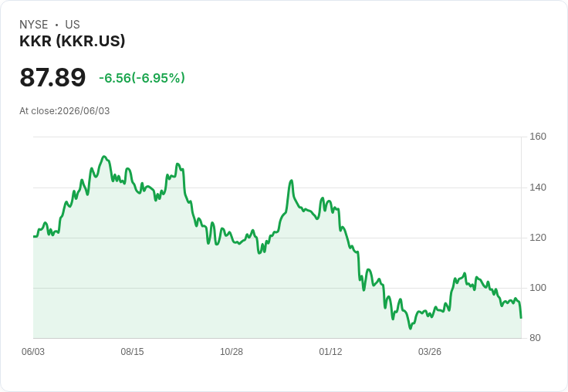Click the 80 price axis label
568x392 pixels.
coord(535,338)
